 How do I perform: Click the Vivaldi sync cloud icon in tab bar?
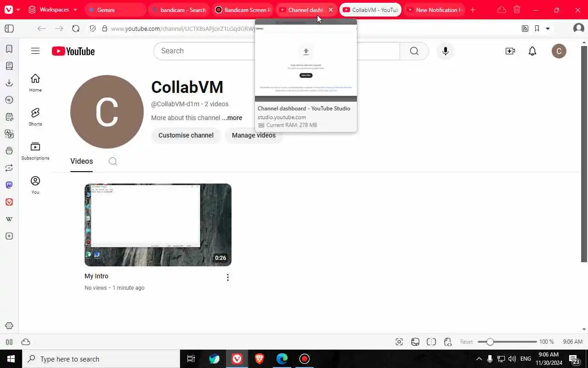pos(502,10)
